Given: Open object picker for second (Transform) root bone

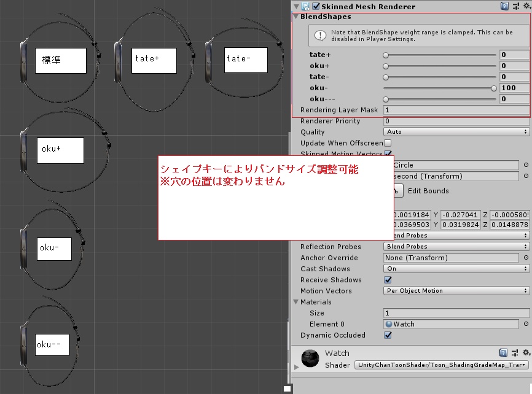Looking at the screenshot, I should pos(526,176).
